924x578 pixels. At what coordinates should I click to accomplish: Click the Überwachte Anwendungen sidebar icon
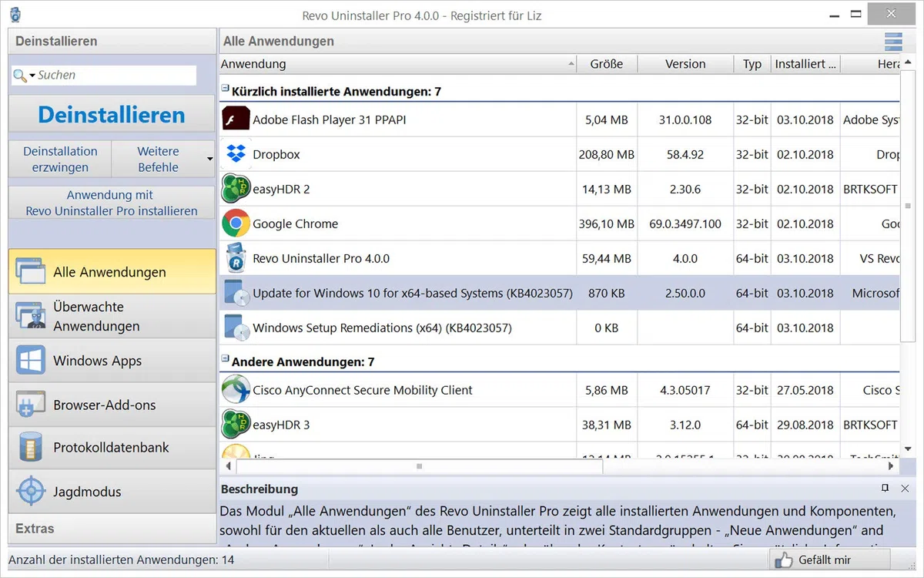click(30, 315)
